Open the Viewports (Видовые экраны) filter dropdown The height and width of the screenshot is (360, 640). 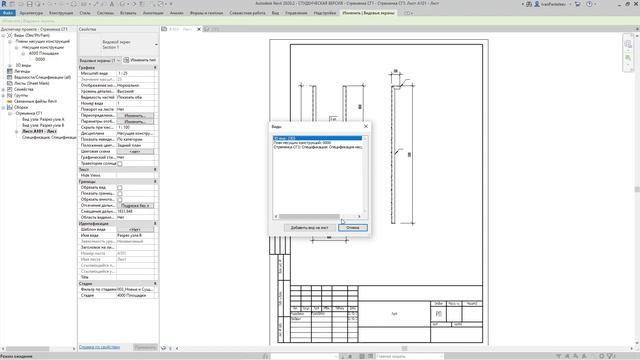(x=118, y=60)
